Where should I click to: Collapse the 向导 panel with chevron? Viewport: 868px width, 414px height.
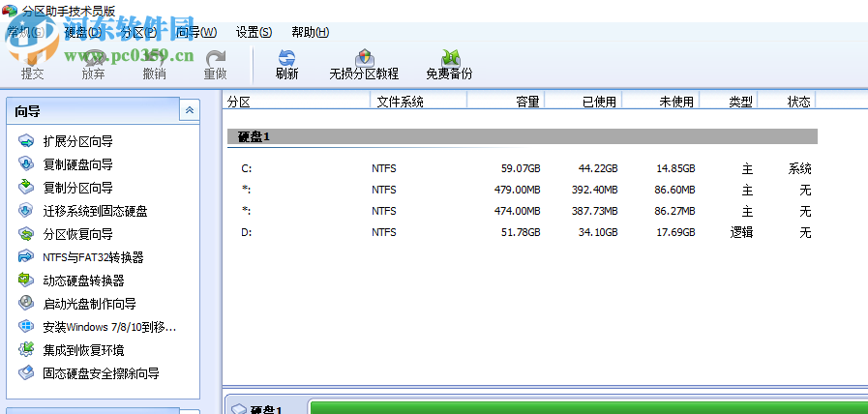coord(190,110)
